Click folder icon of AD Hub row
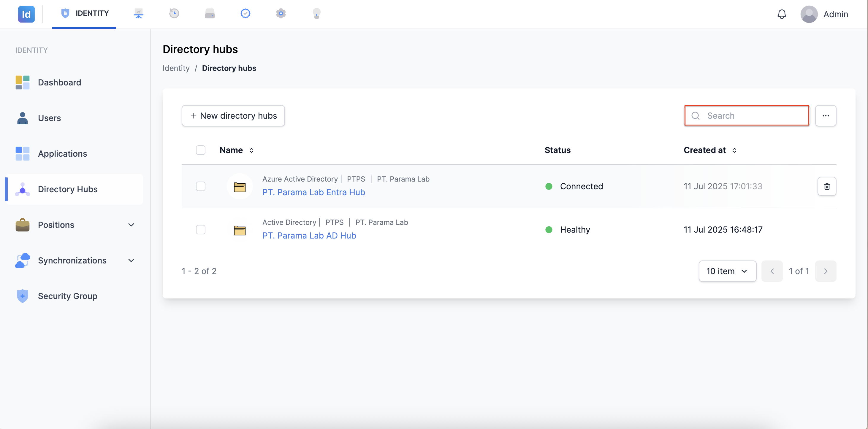868x429 pixels. 240,230
